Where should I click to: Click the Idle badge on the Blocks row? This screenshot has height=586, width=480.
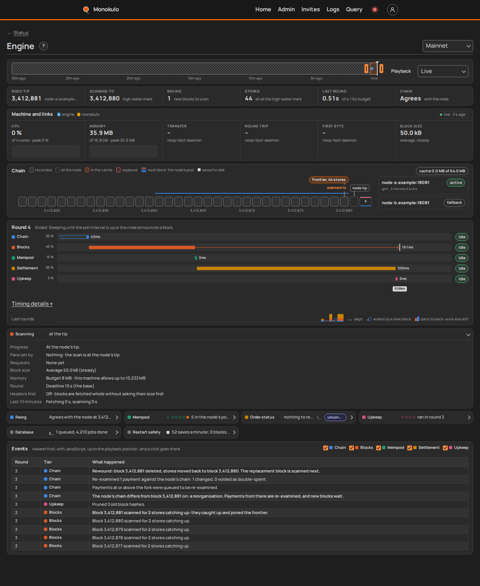[x=462, y=247]
